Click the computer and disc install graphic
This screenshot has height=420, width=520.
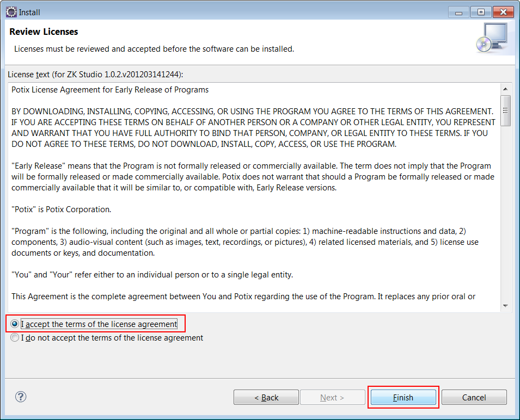[492, 38]
